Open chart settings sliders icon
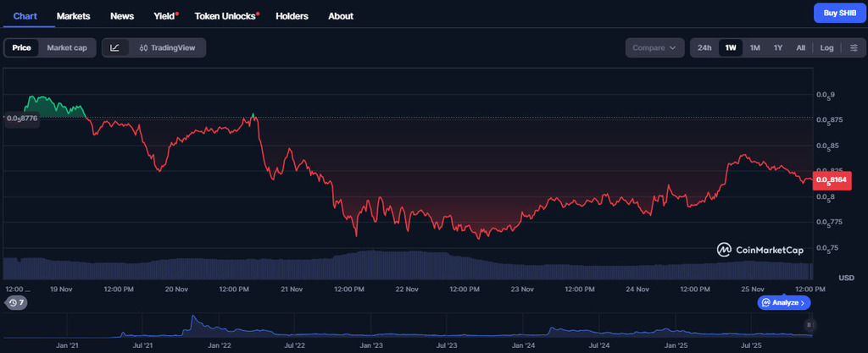 tap(854, 47)
